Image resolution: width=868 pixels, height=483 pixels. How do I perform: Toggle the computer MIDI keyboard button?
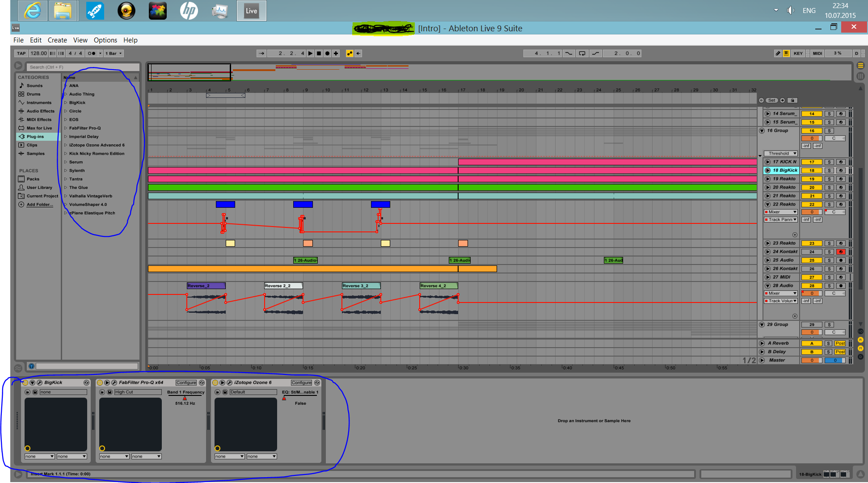pyautogui.click(x=786, y=53)
